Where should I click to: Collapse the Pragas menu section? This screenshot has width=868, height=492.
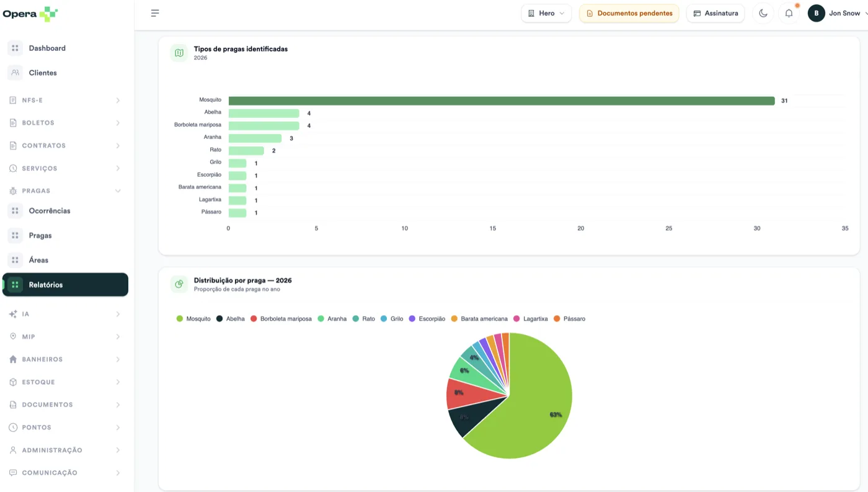(66, 191)
